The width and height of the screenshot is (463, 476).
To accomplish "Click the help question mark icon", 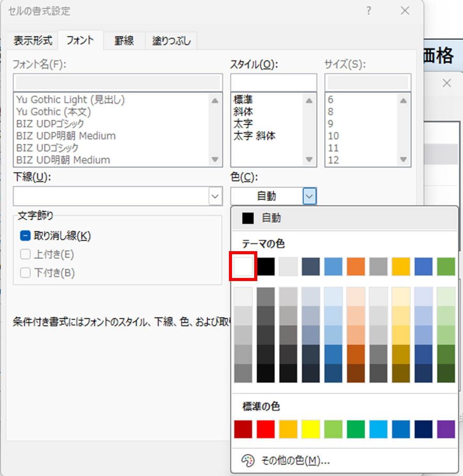I will (x=368, y=11).
